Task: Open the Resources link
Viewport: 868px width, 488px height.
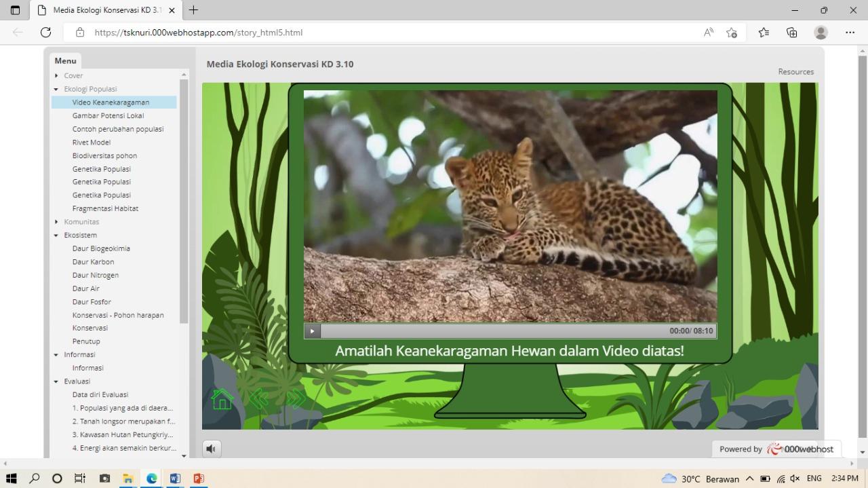Action: [795, 72]
